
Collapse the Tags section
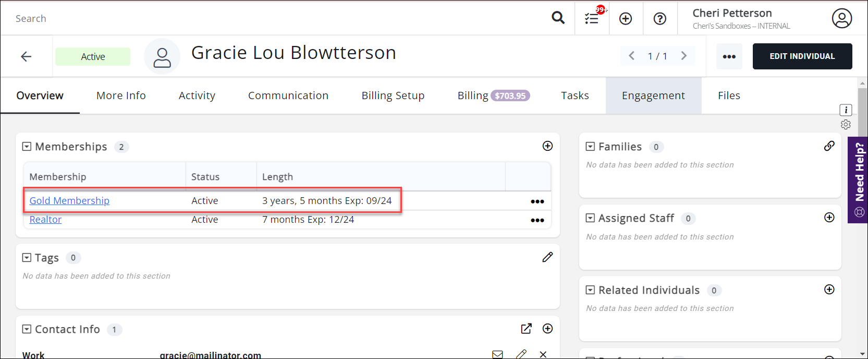pyautogui.click(x=27, y=258)
